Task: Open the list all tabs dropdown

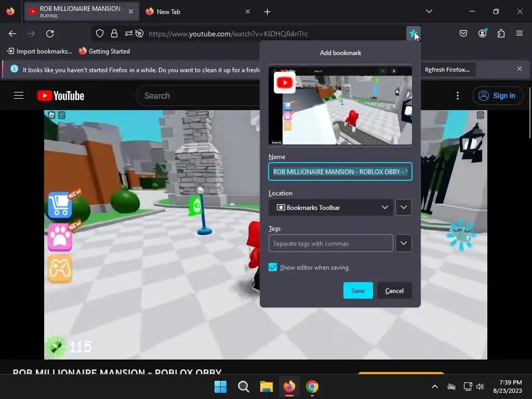Action: click(x=429, y=11)
